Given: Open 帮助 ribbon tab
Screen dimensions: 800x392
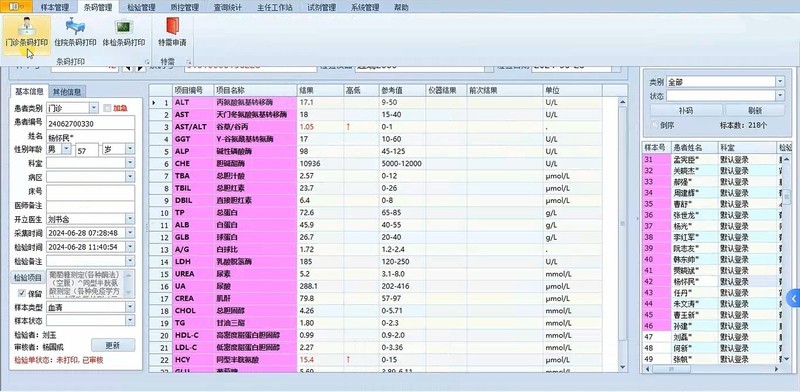Looking at the screenshot, I should click(x=401, y=8).
